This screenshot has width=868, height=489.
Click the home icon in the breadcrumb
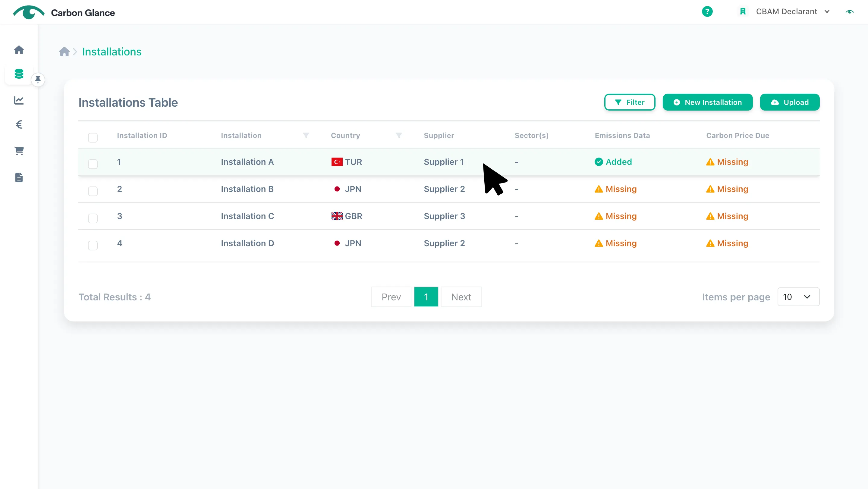click(x=64, y=52)
